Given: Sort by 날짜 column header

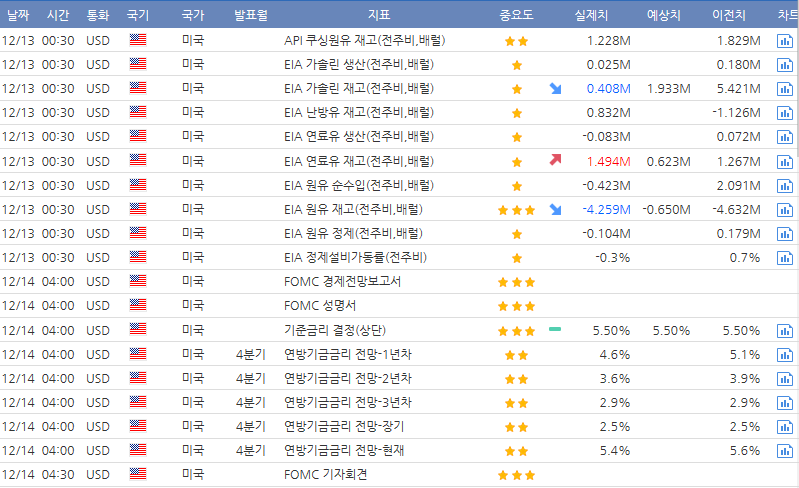Looking at the screenshot, I should (x=18, y=15).
